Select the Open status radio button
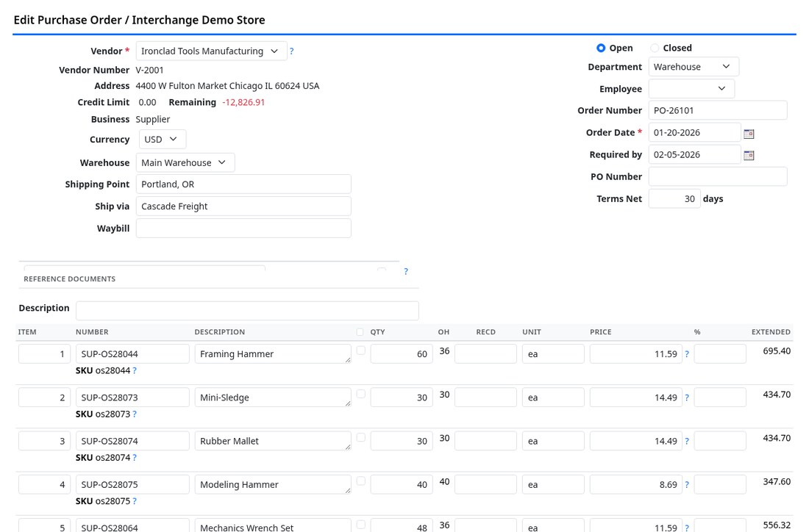 601,48
